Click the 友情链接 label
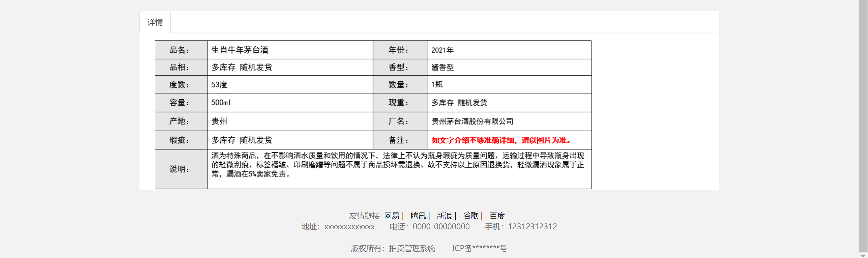The height and width of the screenshot is (258, 868). tap(365, 216)
